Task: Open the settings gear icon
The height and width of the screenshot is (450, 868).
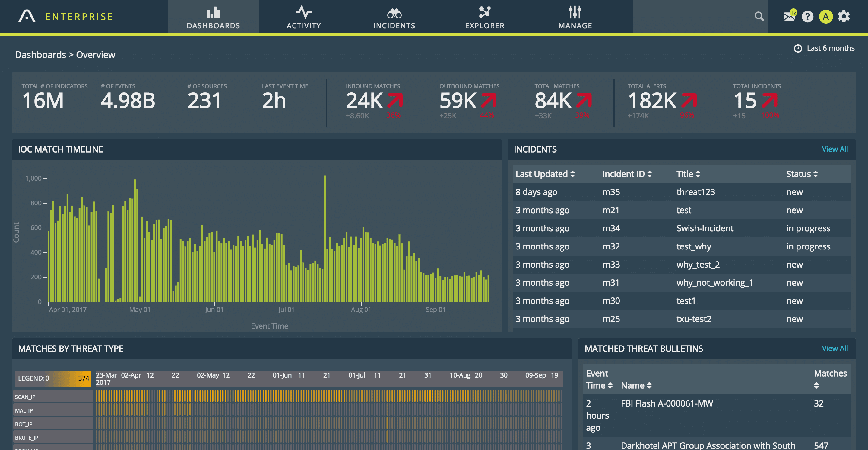Action: click(x=844, y=16)
